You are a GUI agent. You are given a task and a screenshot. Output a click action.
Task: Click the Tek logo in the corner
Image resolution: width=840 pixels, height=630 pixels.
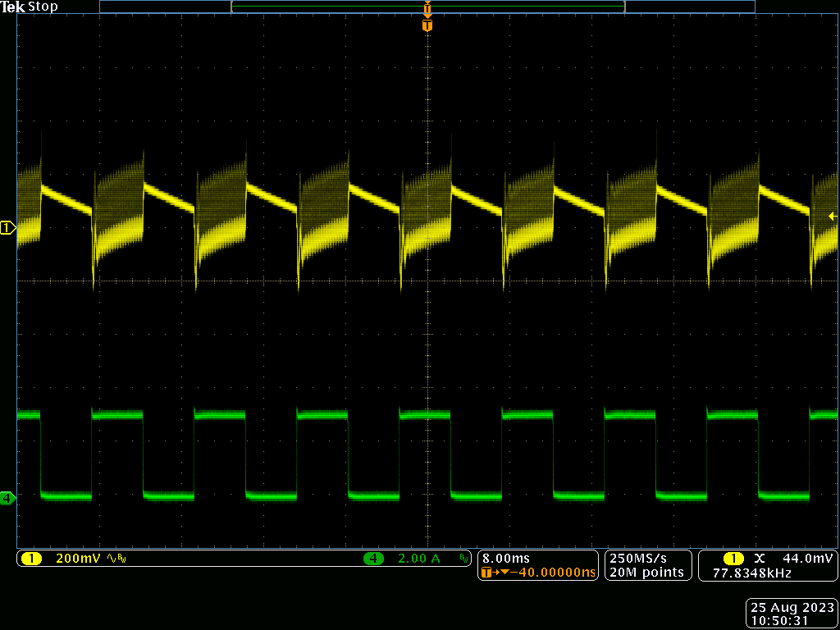(13, 7)
